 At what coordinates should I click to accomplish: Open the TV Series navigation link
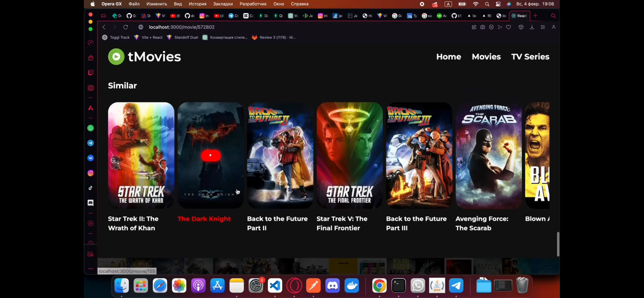(530, 57)
